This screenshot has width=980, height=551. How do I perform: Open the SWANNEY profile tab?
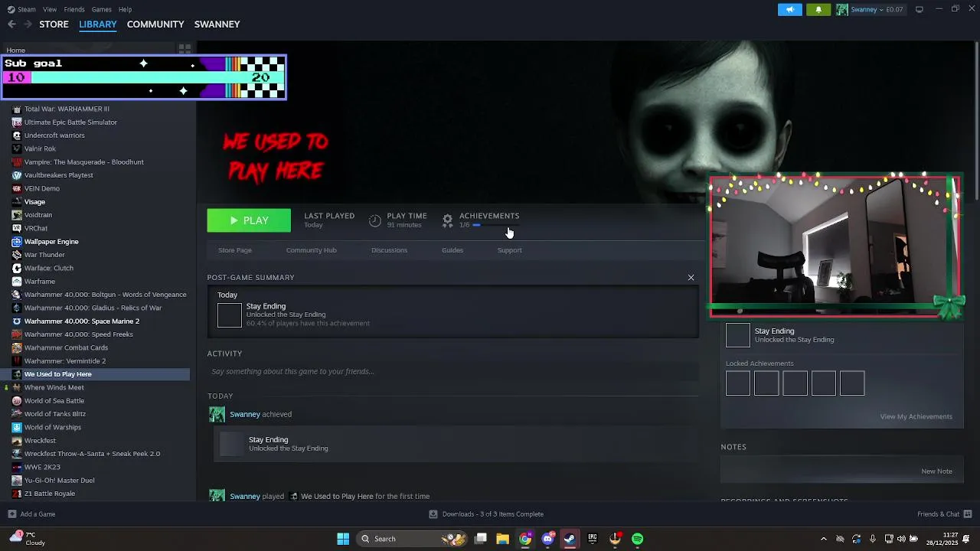[217, 24]
